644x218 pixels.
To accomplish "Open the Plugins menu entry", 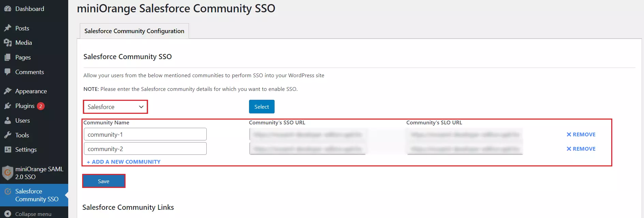I will click(x=34, y=106).
